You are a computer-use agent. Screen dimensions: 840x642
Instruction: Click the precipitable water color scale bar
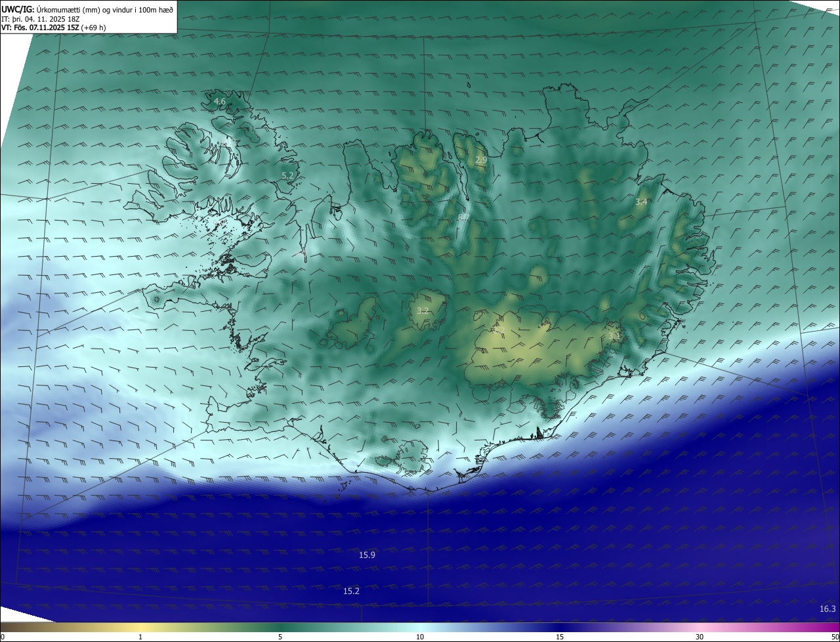pyautogui.click(x=420, y=627)
